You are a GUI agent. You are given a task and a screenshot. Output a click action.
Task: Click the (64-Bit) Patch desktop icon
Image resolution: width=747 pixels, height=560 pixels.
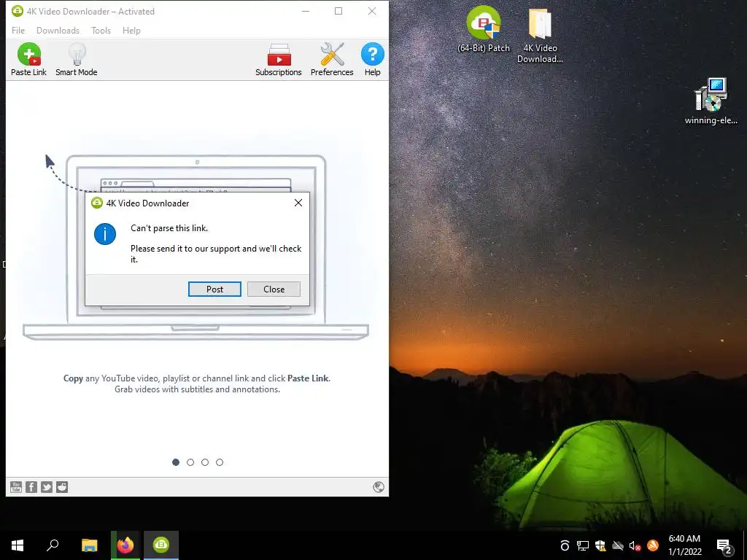pyautogui.click(x=484, y=29)
